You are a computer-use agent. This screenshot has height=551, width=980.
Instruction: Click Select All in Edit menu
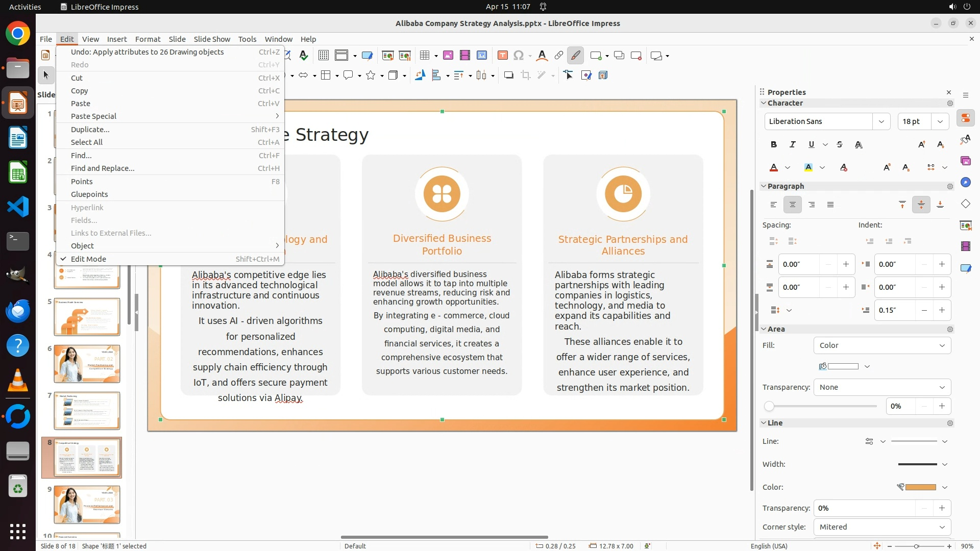tap(87, 142)
